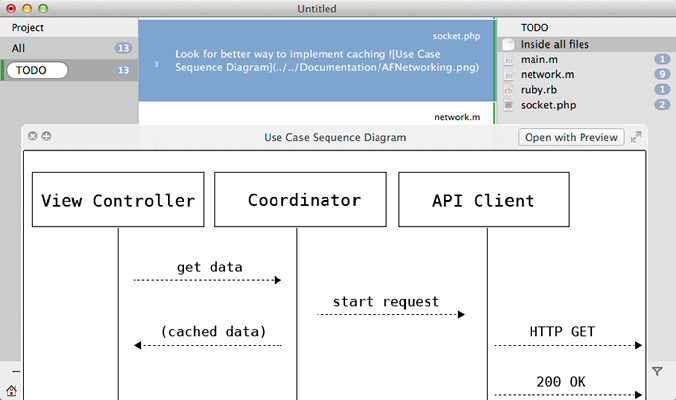
Task: Click the Inside all files document icon
Action: coord(508,44)
